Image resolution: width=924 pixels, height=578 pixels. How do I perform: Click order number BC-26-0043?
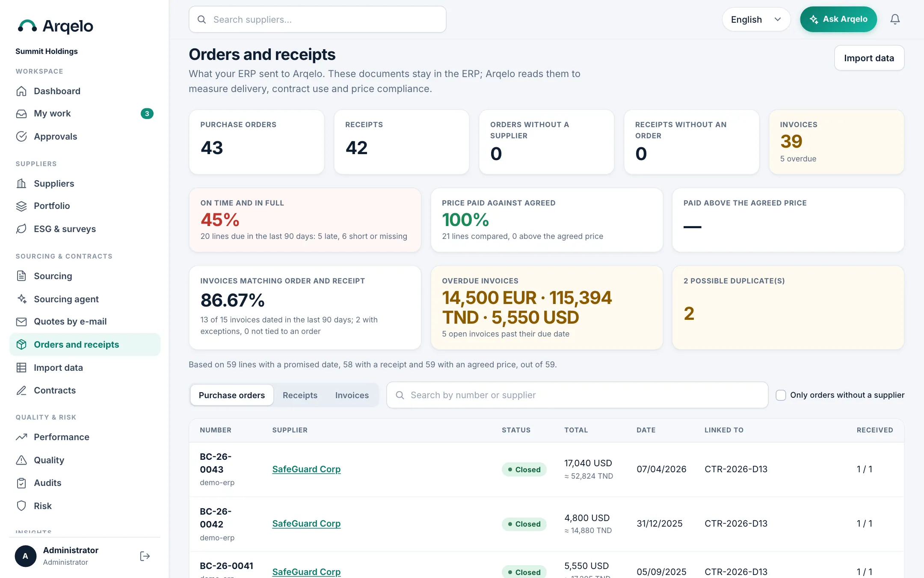[216, 463]
